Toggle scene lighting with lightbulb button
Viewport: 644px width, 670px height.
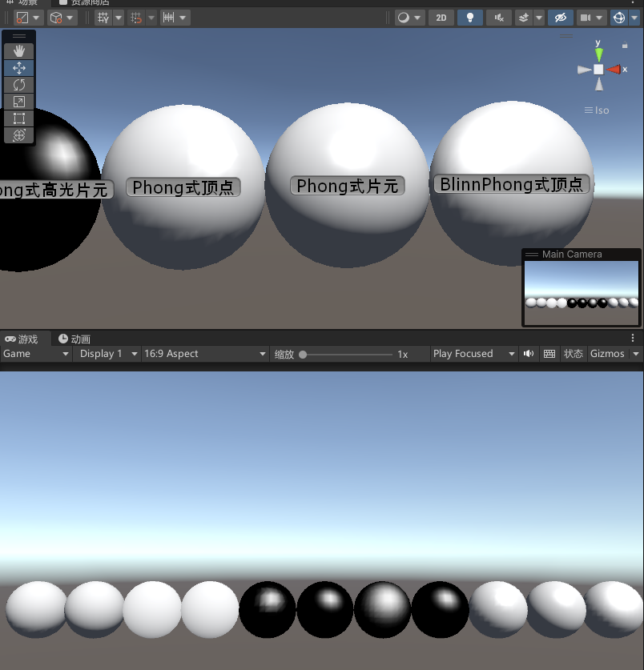click(x=470, y=17)
